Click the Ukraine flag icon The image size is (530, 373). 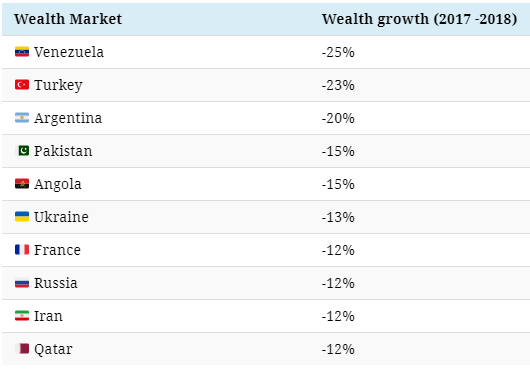tap(22, 217)
